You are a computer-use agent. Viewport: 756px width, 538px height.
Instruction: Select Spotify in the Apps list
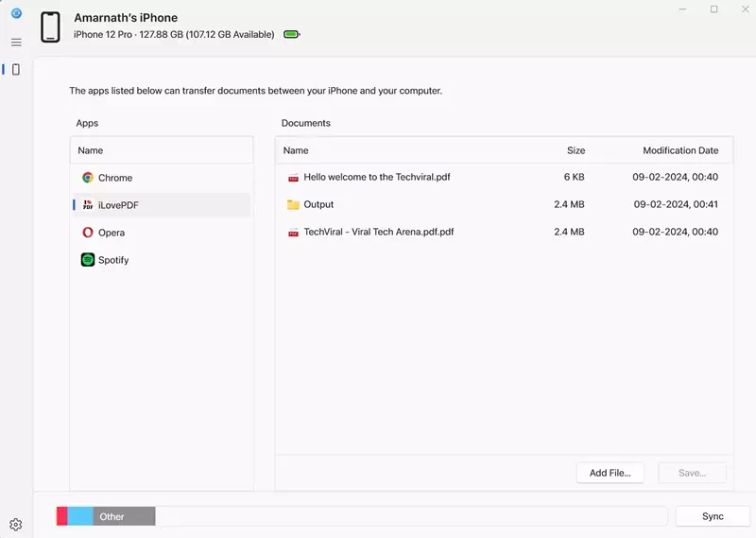click(x=162, y=260)
